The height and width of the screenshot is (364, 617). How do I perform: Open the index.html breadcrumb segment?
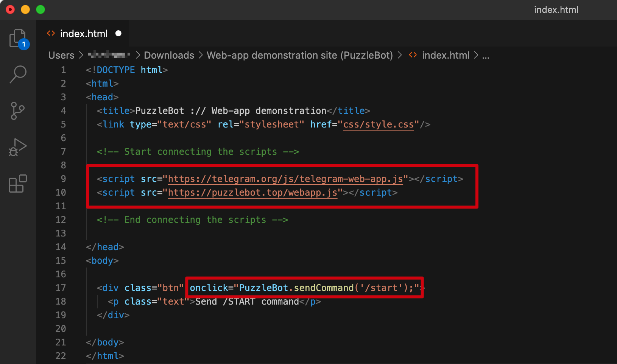click(x=446, y=55)
